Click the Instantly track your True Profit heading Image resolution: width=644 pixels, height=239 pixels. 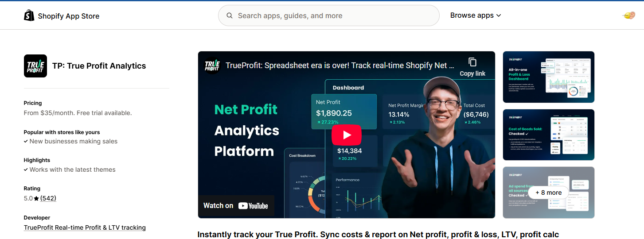click(x=378, y=235)
